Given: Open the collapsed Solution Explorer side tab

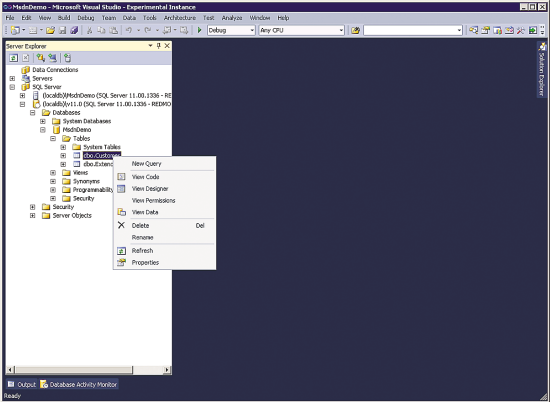Looking at the screenshot, I should click(x=542, y=69).
